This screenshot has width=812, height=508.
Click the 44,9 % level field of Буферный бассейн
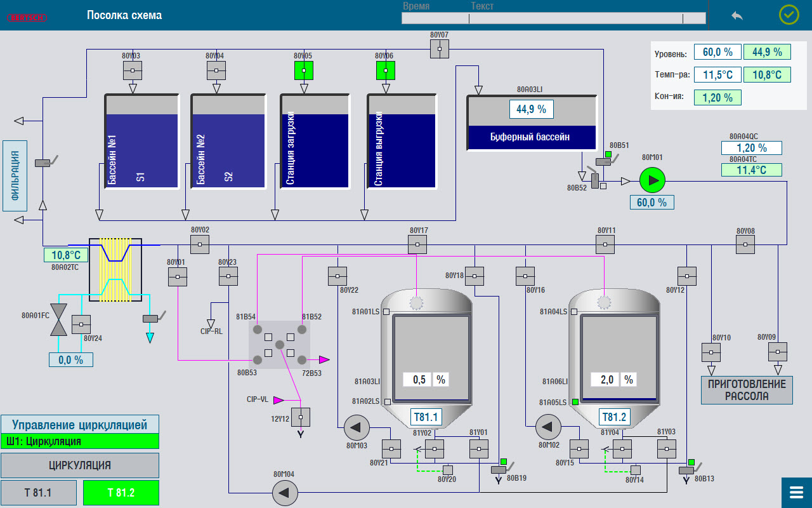tap(532, 109)
